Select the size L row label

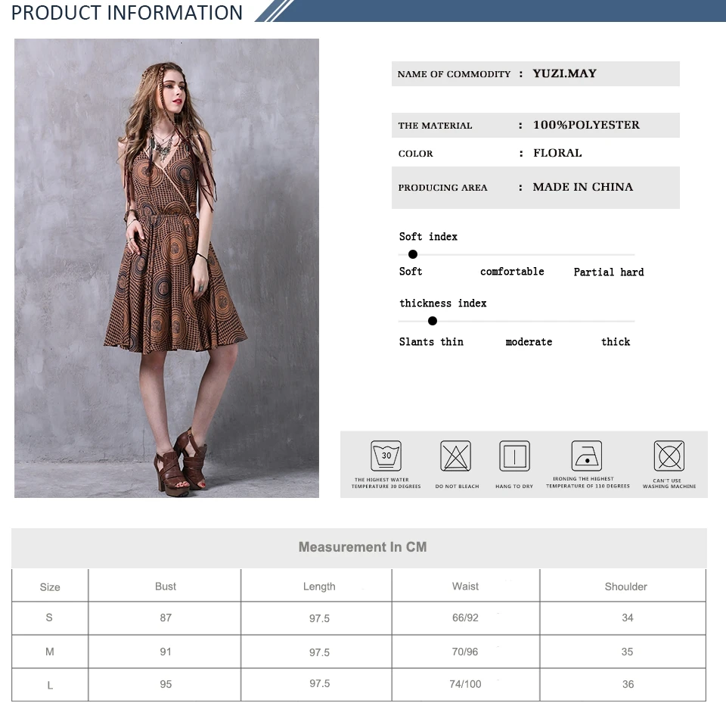point(50,685)
